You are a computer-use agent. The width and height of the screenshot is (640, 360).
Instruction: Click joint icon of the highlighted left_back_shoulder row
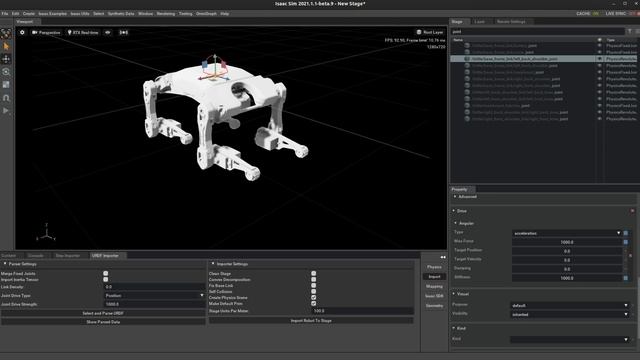[x=467, y=59]
